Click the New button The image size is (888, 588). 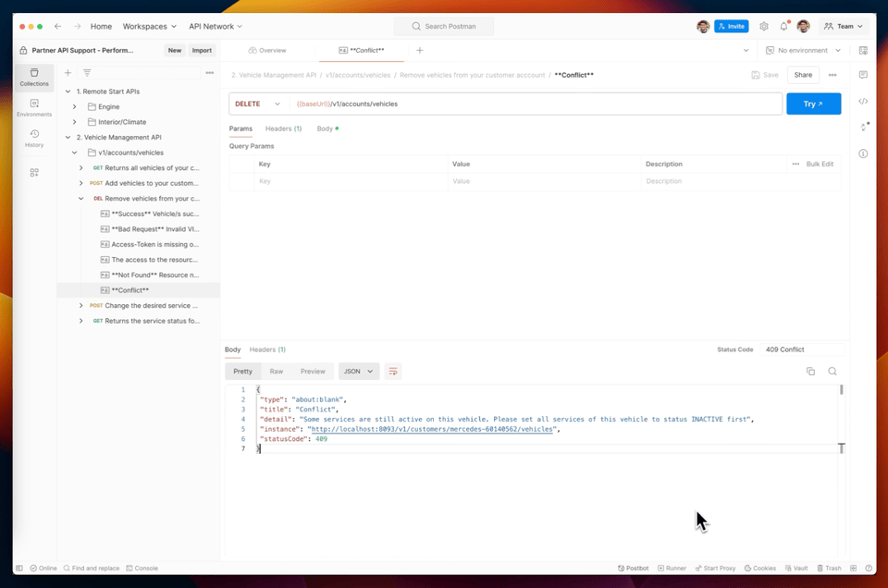(x=175, y=50)
